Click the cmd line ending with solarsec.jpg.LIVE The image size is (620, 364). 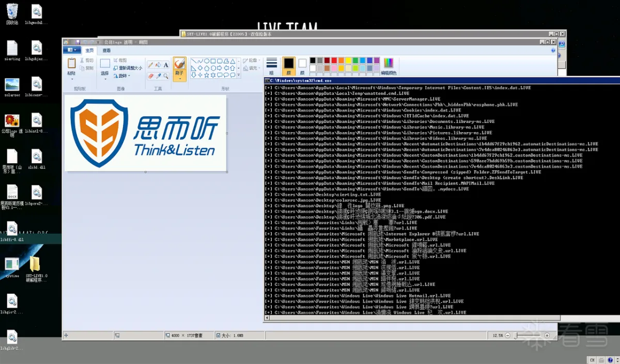coord(323,200)
